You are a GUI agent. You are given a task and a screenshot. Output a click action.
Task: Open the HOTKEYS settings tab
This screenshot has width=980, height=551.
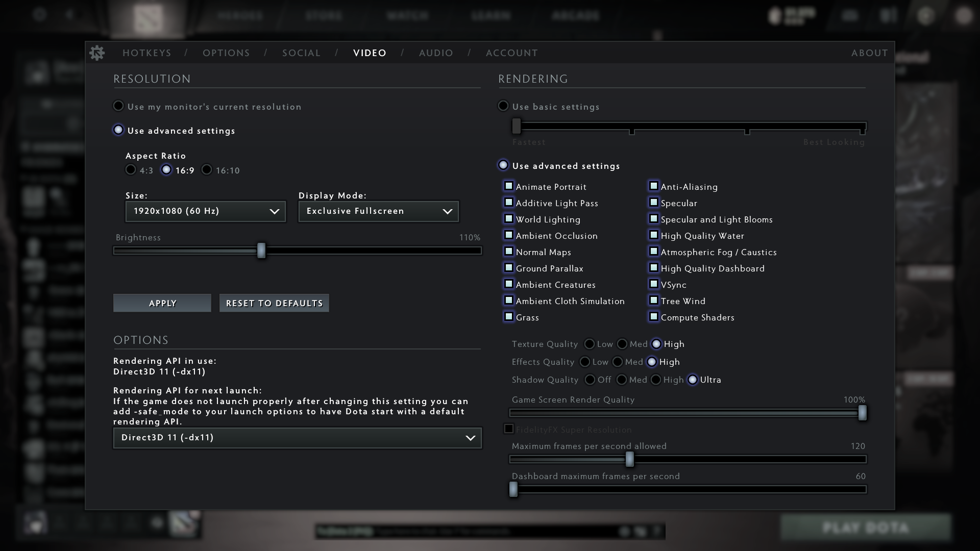pos(147,53)
